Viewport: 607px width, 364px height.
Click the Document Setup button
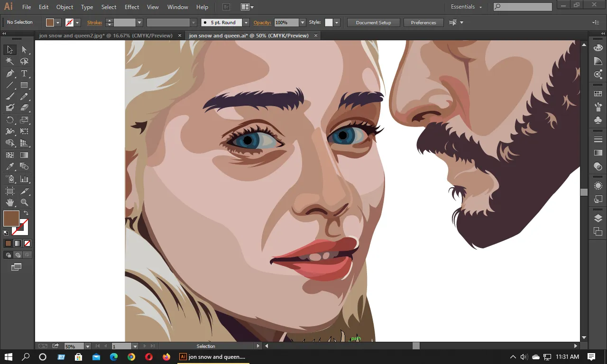(374, 22)
